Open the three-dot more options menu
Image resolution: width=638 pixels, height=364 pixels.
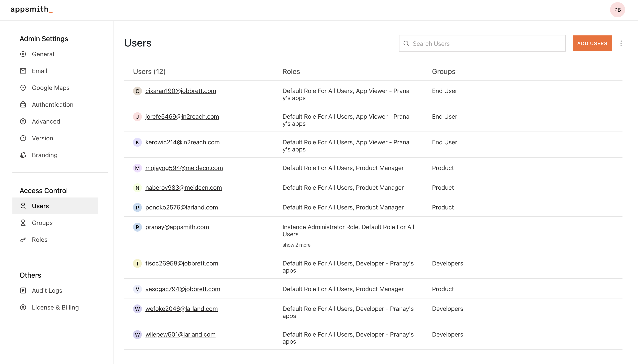pyautogui.click(x=621, y=43)
